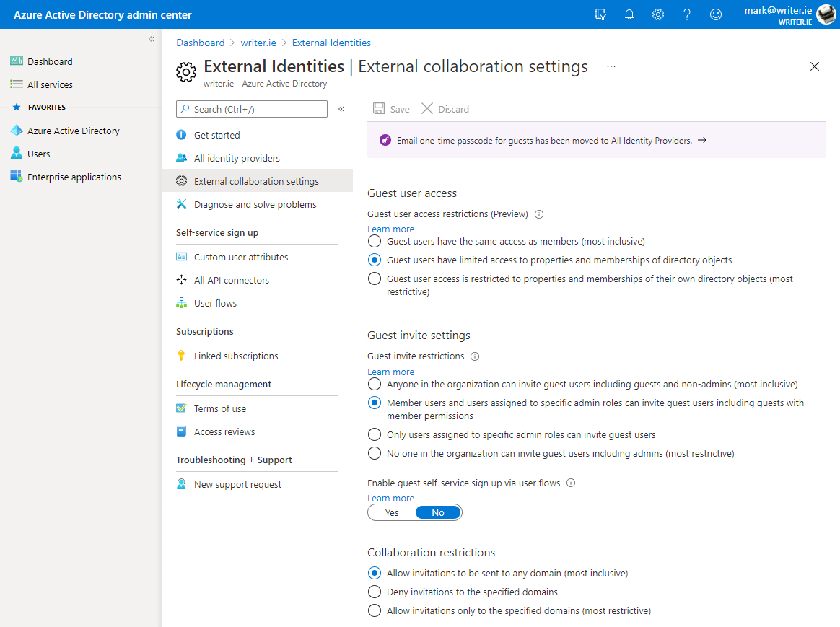Focus the Search (Ctrl+/) field
Viewport: 840px width, 627px height.
click(252, 109)
